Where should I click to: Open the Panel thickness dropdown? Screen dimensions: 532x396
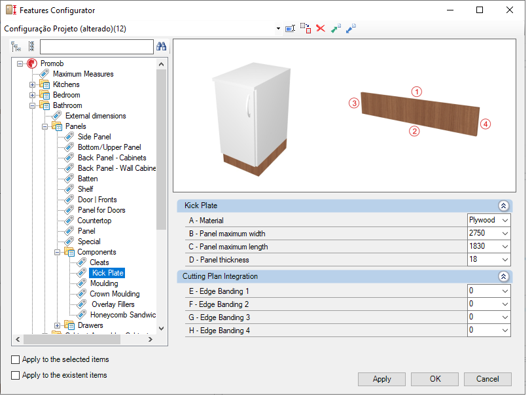[505, 260]
